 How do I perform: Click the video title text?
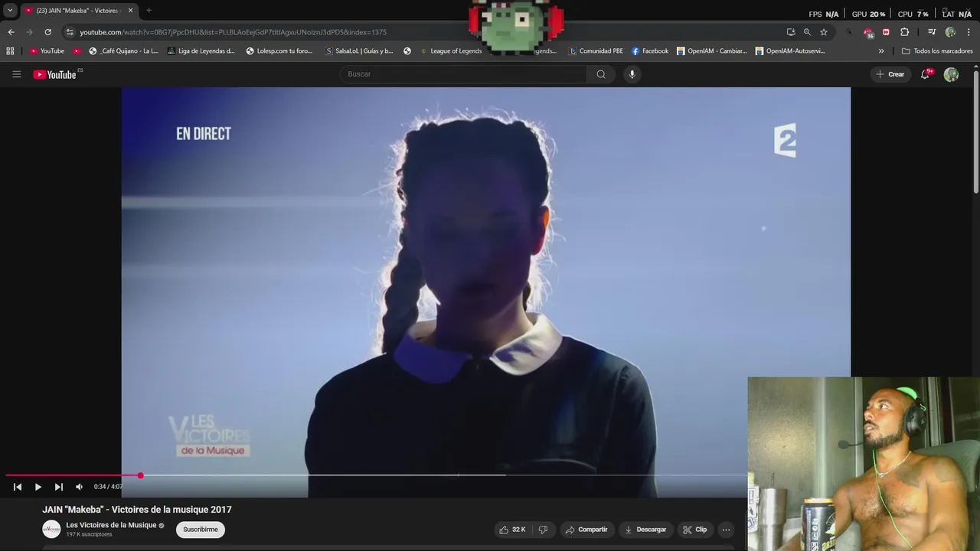137,510
